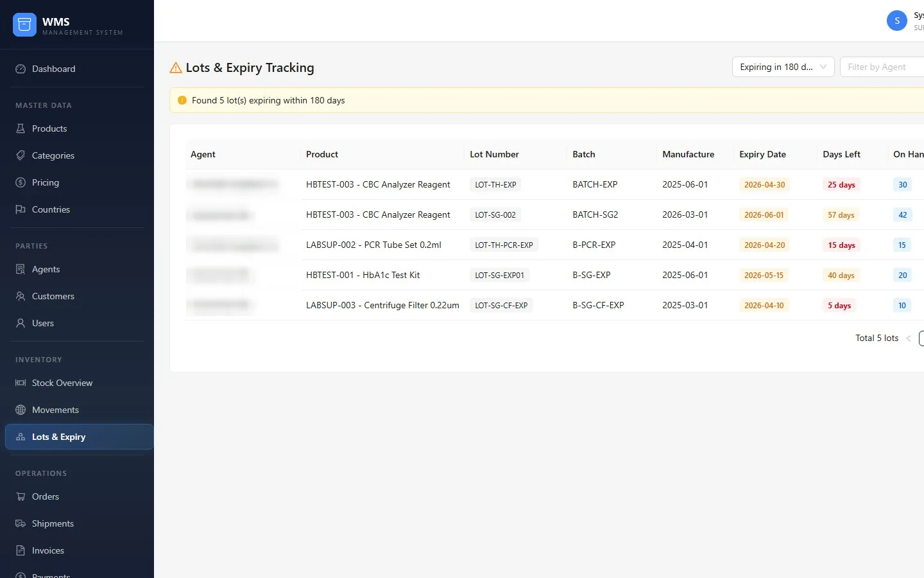Click lot tag LOT-SG-CF-EXP
This screenshot has width=924, height=578.
[501, 306]
